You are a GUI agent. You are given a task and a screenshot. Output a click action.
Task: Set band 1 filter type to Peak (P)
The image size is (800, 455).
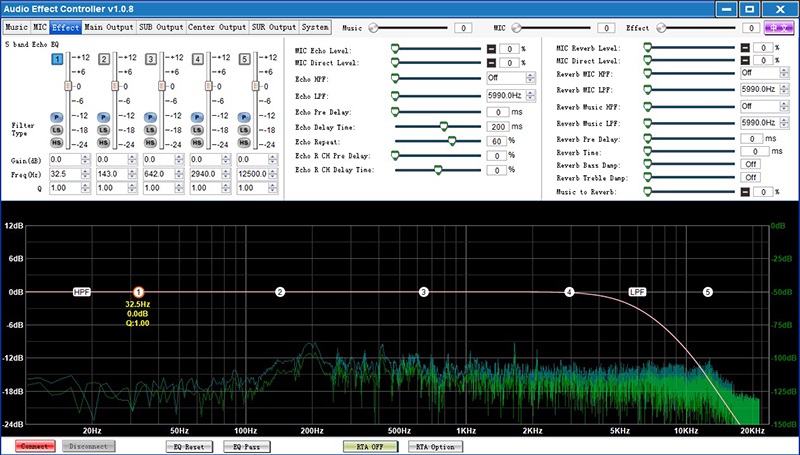pyautogui.click(x=56, y=118)
